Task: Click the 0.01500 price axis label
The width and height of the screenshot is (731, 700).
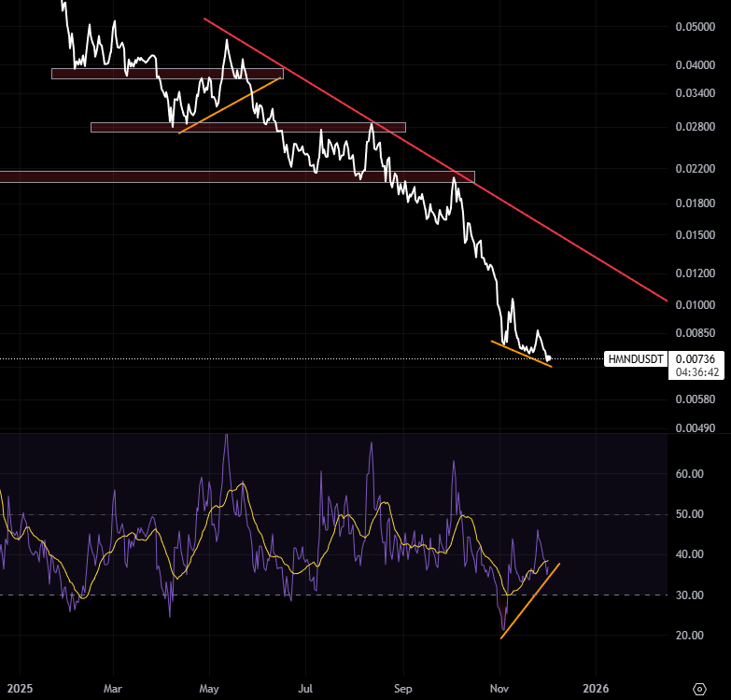Action: (x=696, y=234)
